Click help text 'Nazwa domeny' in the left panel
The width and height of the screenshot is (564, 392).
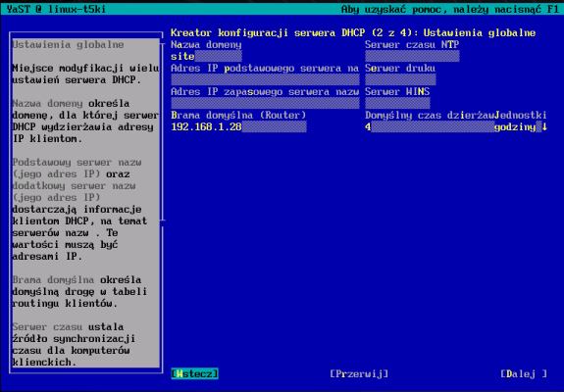pos(47,104)
